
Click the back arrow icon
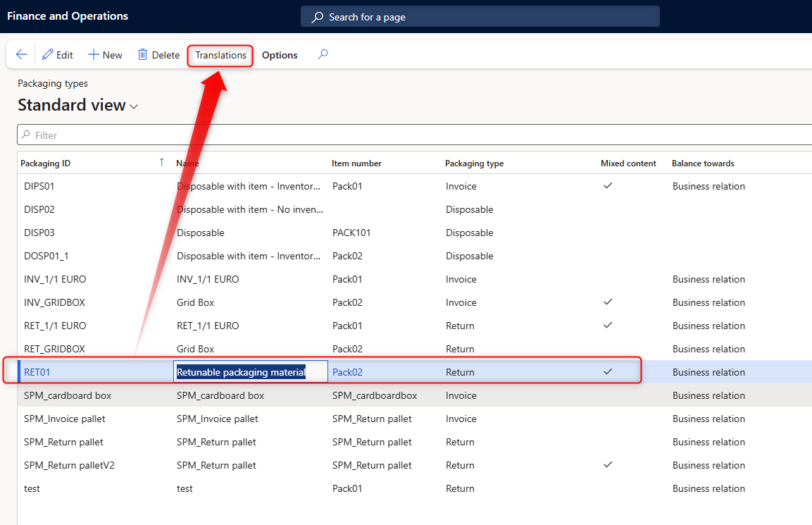(x=21, y=54)
